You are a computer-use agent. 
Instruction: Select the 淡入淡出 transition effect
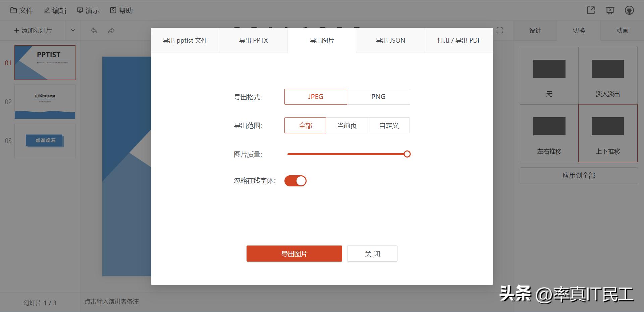click(607, 76)
